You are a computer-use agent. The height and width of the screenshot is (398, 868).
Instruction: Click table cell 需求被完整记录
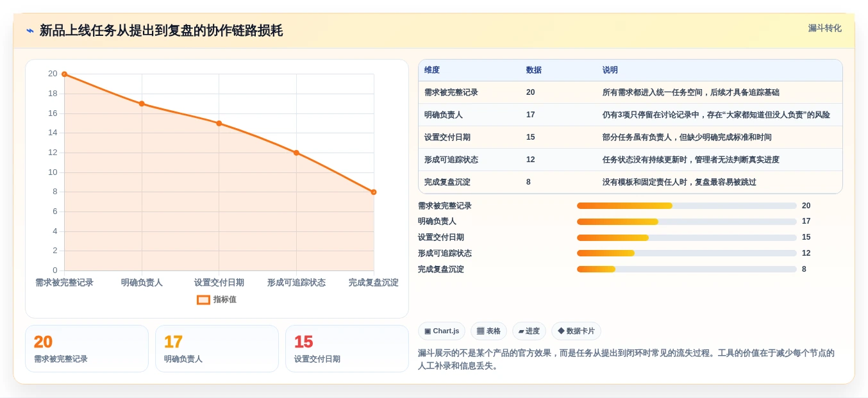[451, 92]
